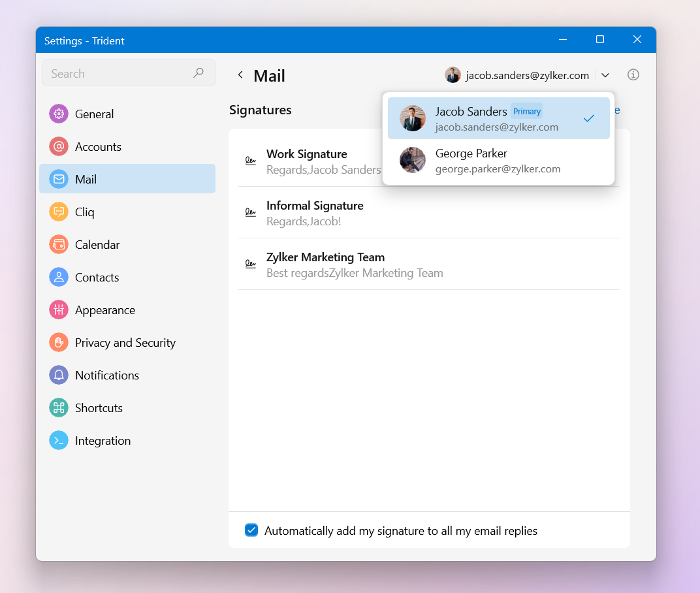
Task: Open Contacts settings section
Action: coord(127,277)
